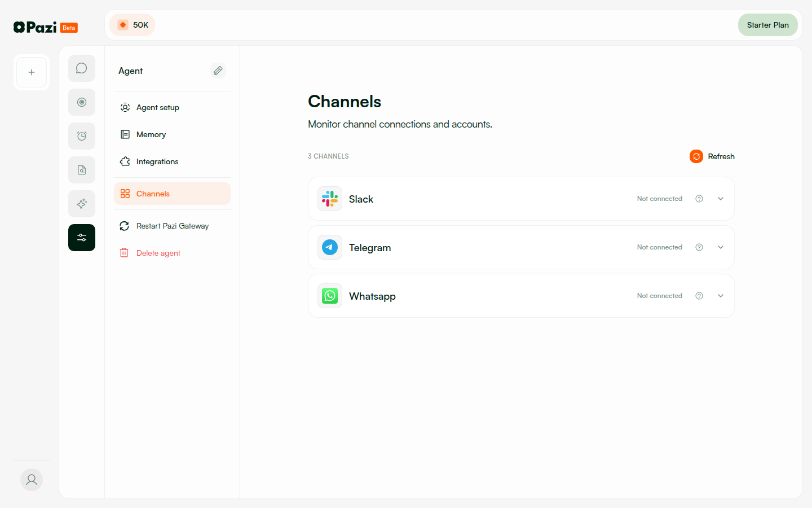
Task: Open the alarm clock scheduling icon
Action: click(x=82, y=135)
